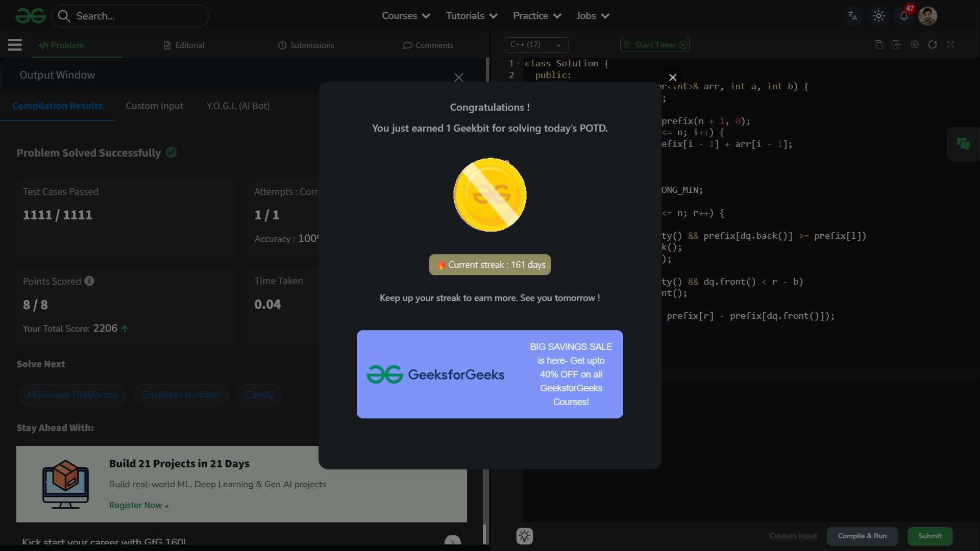Image resolution: width=980 pixels, height=551 pixels.
Task: Switch to the Editorial tab
Action: click(x=184, y=45)
